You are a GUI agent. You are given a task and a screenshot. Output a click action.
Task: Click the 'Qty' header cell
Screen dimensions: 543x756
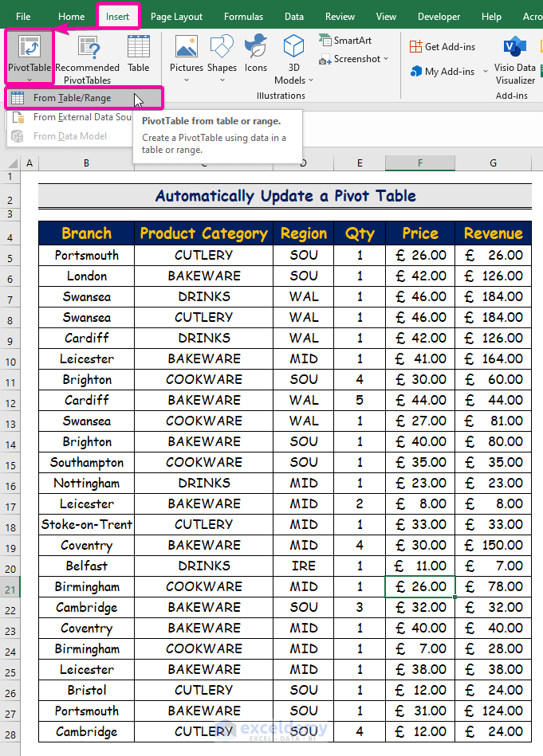[x=360, y=233]
